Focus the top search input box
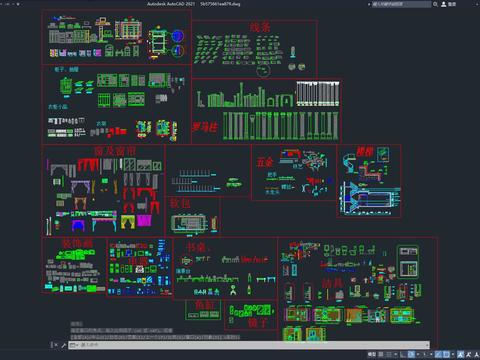The width and height of the screenshot is (480, 360). pos(401,4)
